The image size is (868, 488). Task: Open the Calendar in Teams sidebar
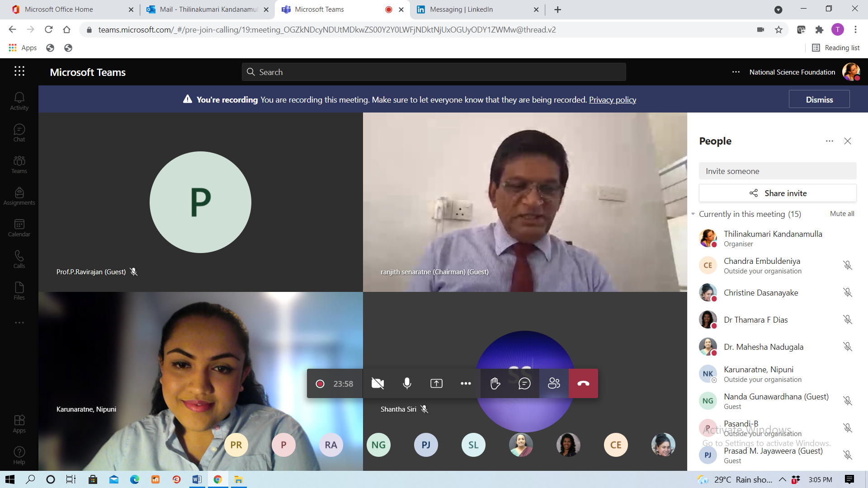pyautogui.click(x=19, y=228)
